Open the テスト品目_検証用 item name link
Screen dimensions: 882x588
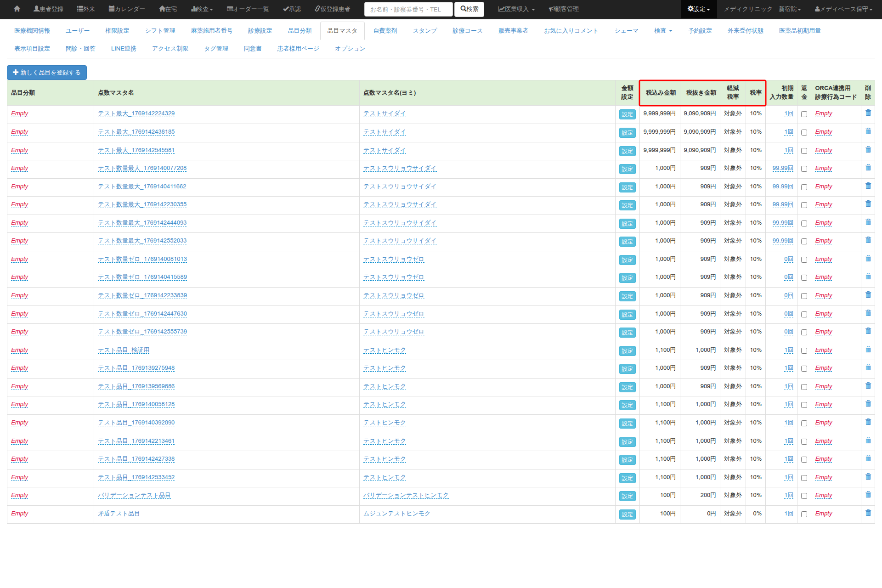point(124,350)
